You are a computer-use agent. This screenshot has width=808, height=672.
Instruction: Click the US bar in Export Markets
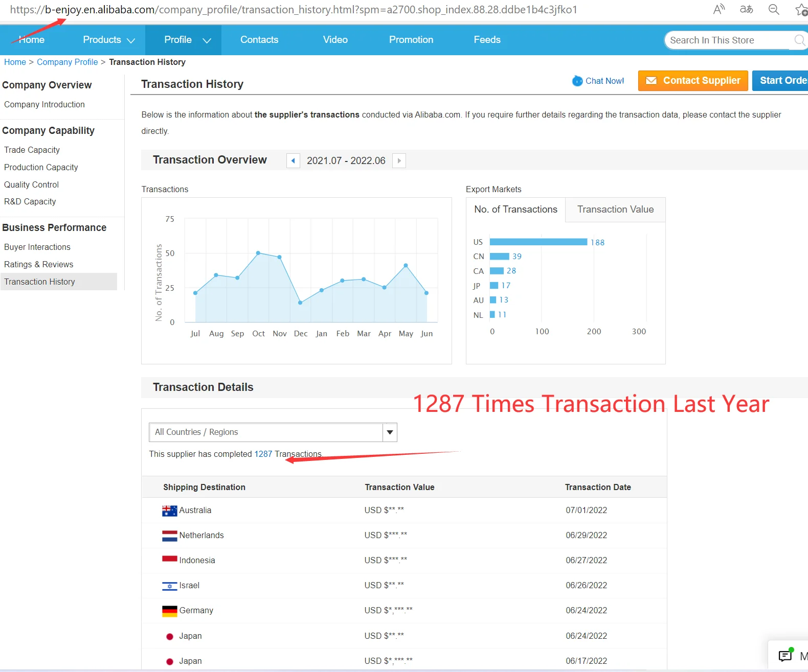click(x=538, y=242)
